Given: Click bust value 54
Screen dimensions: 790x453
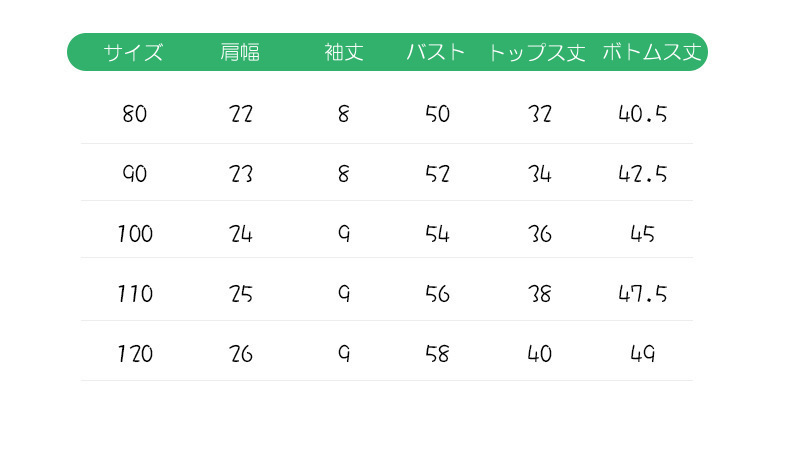Looking at the screenshot, I should click(x=437, y=234).
